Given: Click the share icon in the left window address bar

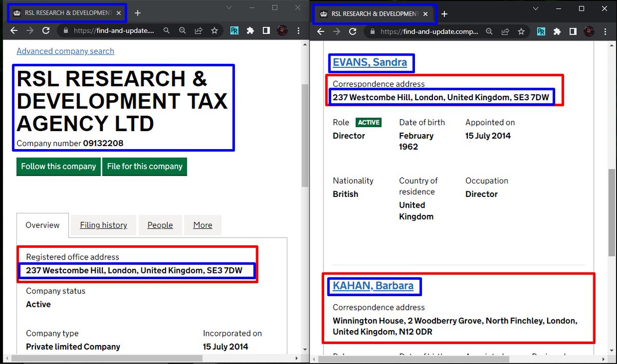Looking at the screenshot, I should point(198,31).
